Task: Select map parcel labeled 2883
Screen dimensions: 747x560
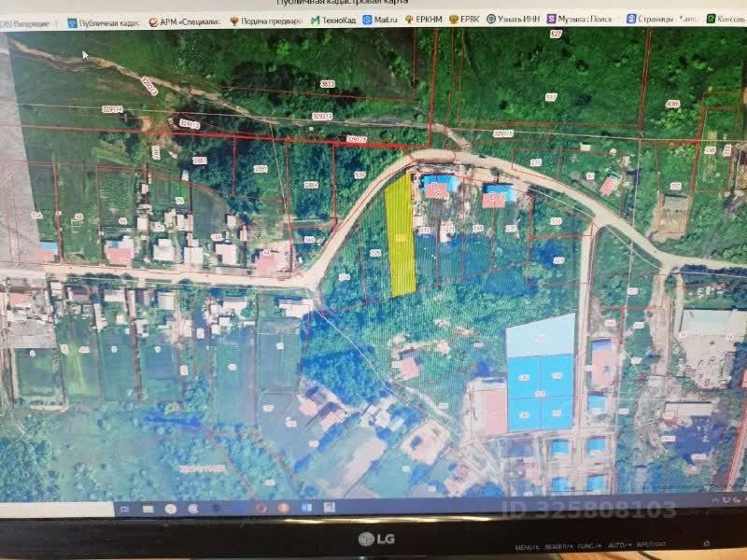Action: point(200,161)
